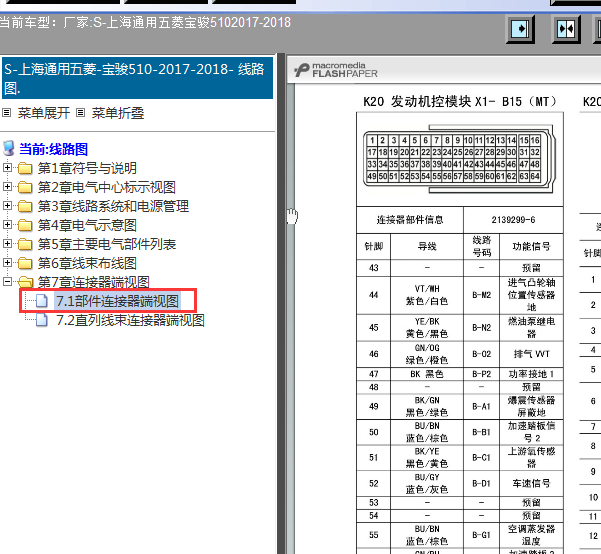Viewport: 601px width, 554px height.
Task: Expand the 第4章电气示意图 node
Action: click(7, 224)
